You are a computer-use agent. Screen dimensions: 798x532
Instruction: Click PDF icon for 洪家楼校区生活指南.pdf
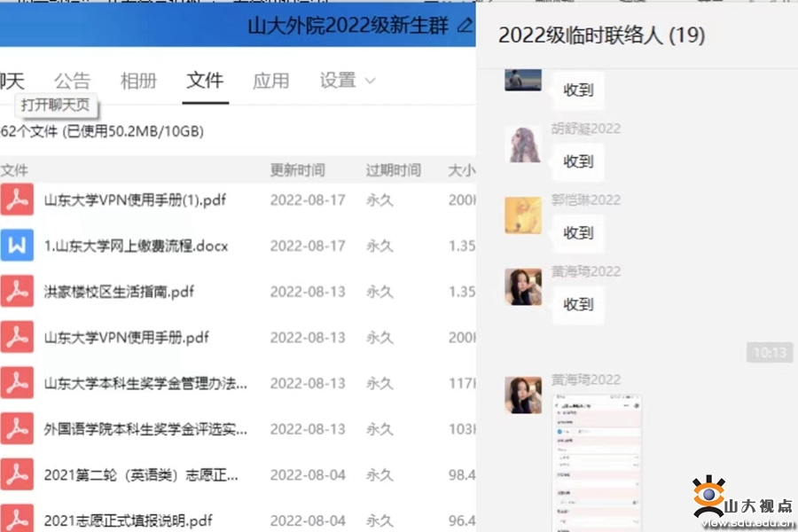point(16,292)
